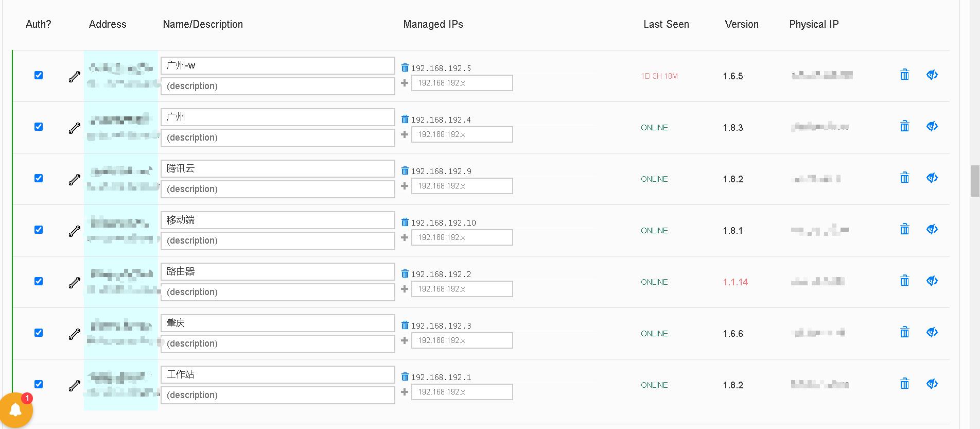Toggle Auth checkbox for 移动端 member
Viewport: 980px width, 429px height.
tap(39, 230)
